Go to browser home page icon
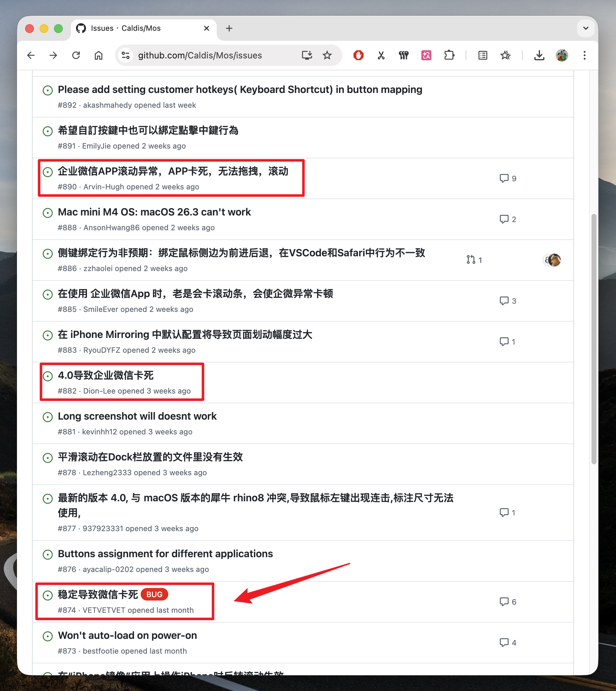This screenshot has height=691, width=616. [99, 55]
